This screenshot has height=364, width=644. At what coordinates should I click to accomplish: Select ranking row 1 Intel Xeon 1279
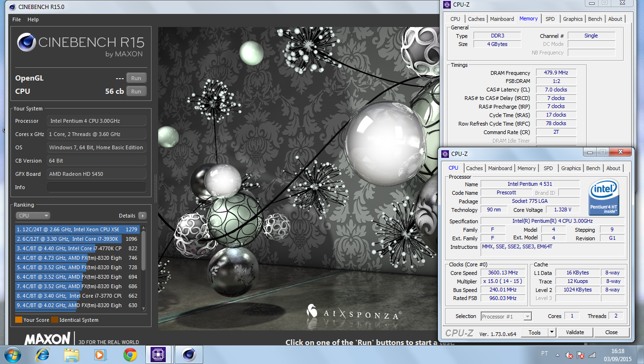(x=78, y=229)
